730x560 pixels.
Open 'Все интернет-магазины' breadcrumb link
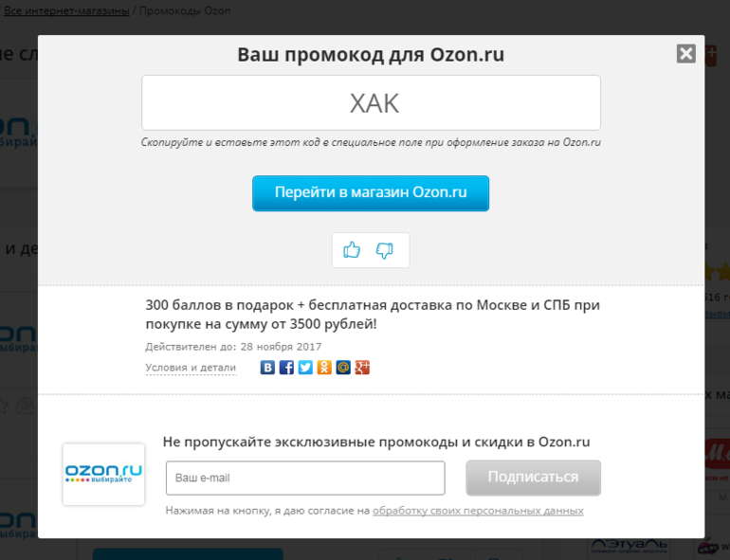pyautogui.click(x=66, y=11)
